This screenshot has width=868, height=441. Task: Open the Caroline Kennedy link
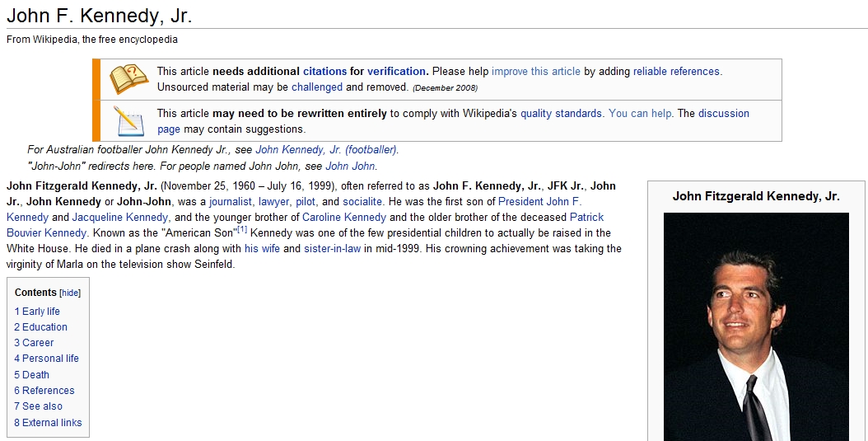[x=343, y=218]
